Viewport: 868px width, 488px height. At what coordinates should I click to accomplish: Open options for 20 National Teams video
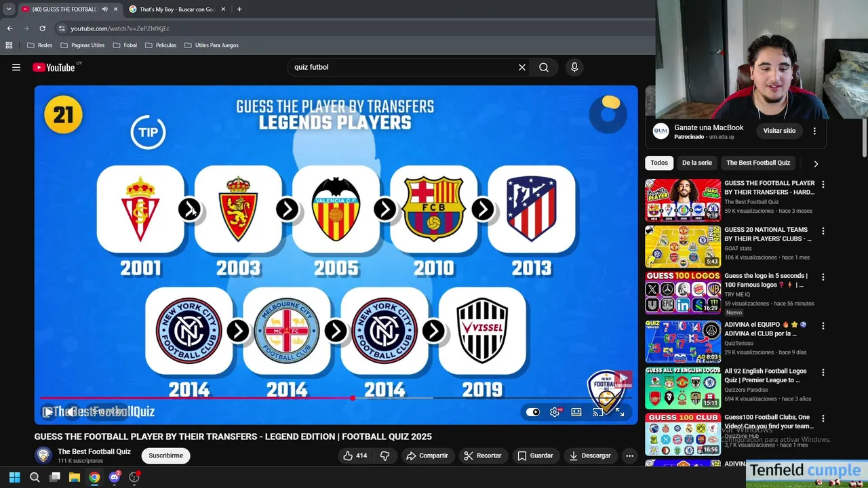(823, 231)
